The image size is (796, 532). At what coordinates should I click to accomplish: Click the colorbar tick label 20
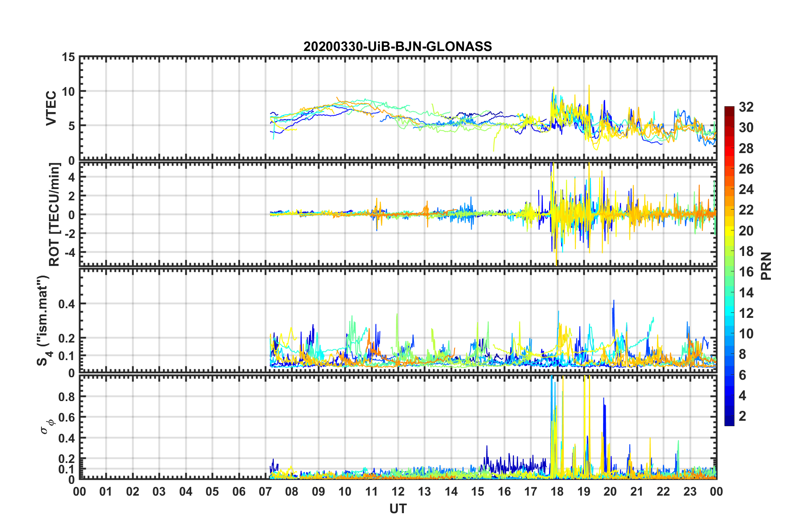coord(746,231)
